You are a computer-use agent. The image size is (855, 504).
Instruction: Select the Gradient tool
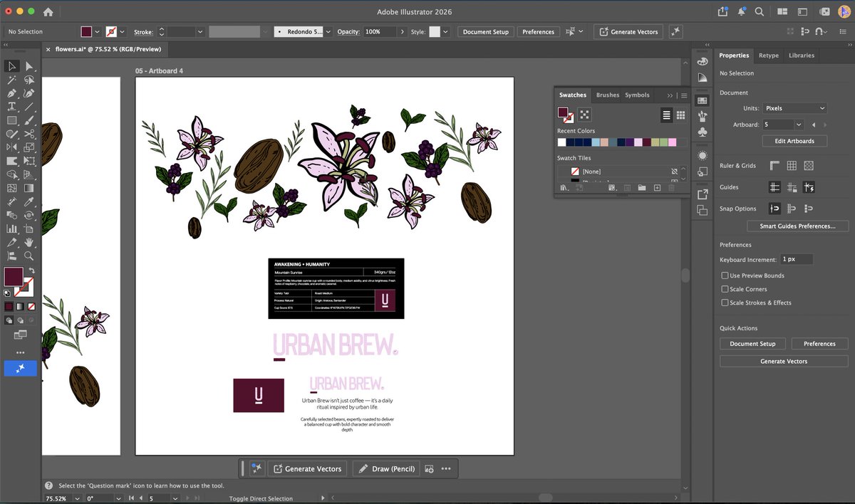pos(29,187)
